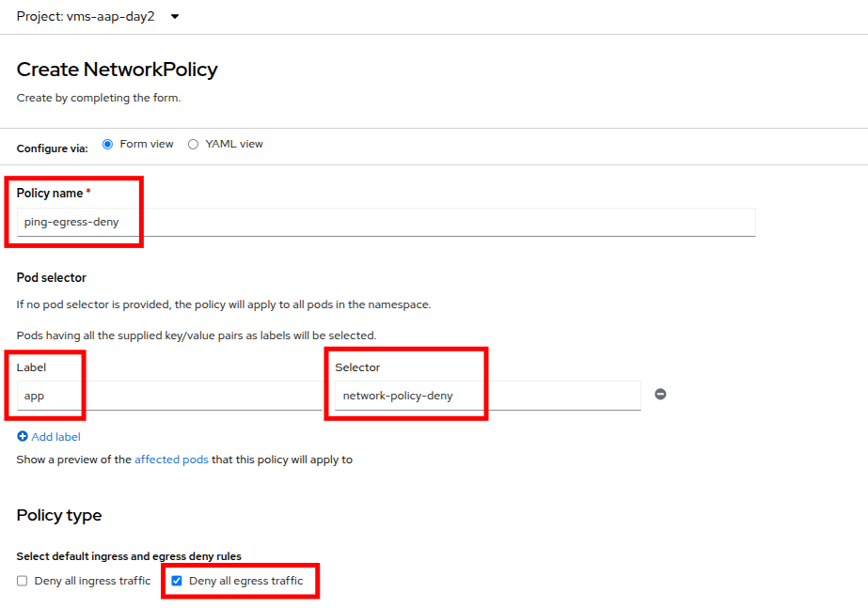Click the plus icon beside Add label
Viewport: 868px width, 608px height.
click(x=23, y=437)
